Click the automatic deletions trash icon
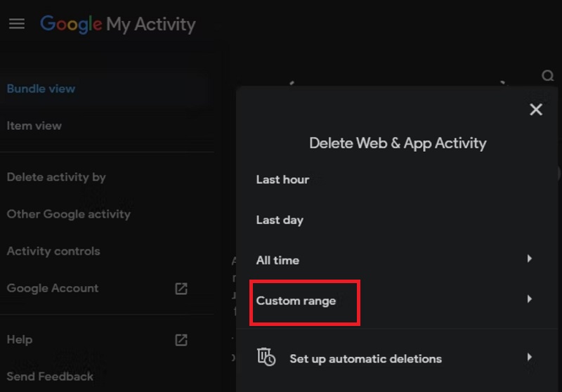The image size is (562, 392). coord(266,358)
